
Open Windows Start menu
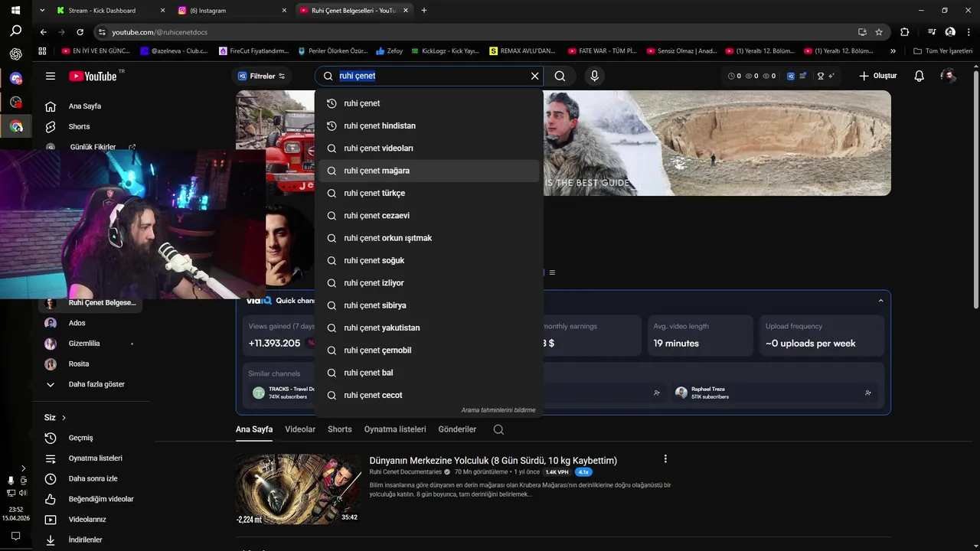coord(15,9)
